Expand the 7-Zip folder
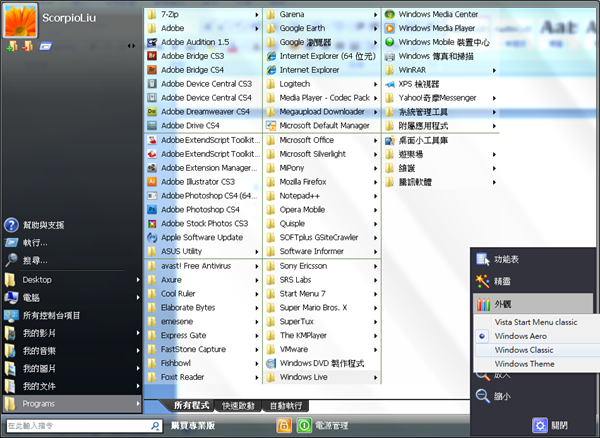 (x=203, y=14)
